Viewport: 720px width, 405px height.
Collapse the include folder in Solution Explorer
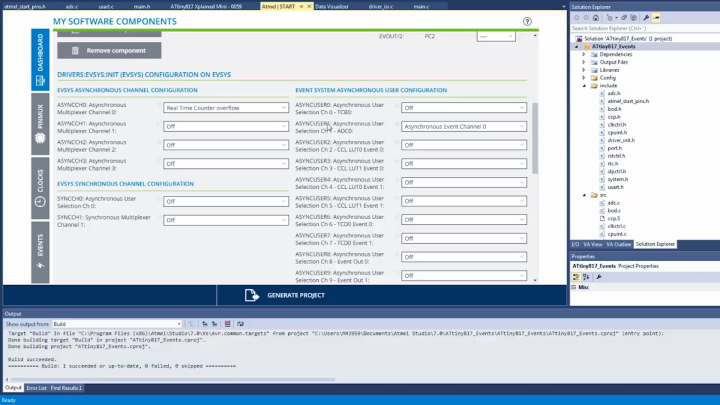[584, 85]
